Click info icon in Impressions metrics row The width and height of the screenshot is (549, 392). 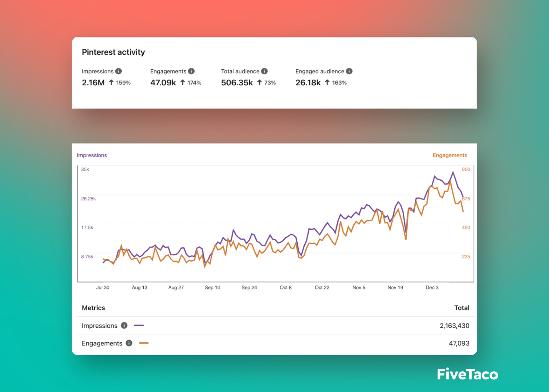(124, 325)
